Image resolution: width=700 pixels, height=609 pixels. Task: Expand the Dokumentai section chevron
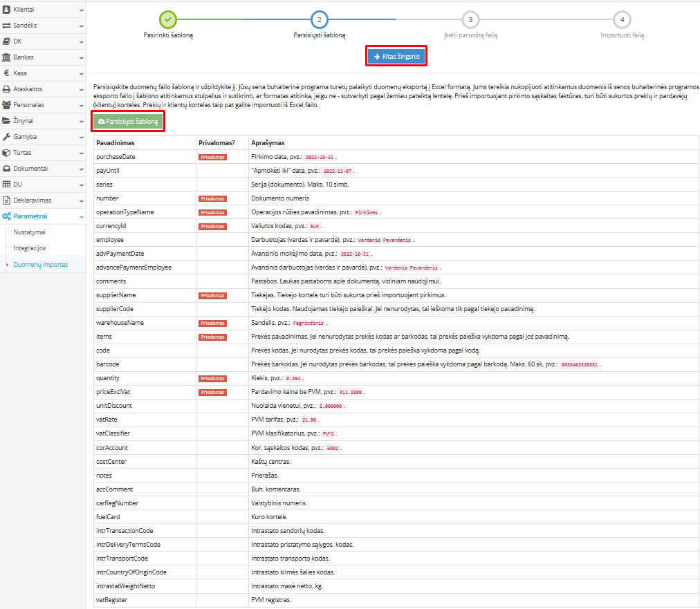click(81, 169)
